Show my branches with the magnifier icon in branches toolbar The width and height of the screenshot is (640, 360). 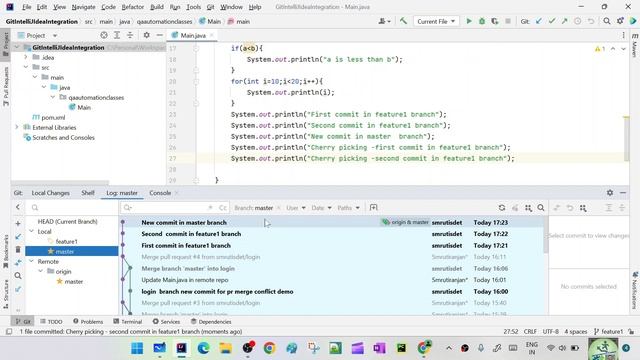[18, 276]
